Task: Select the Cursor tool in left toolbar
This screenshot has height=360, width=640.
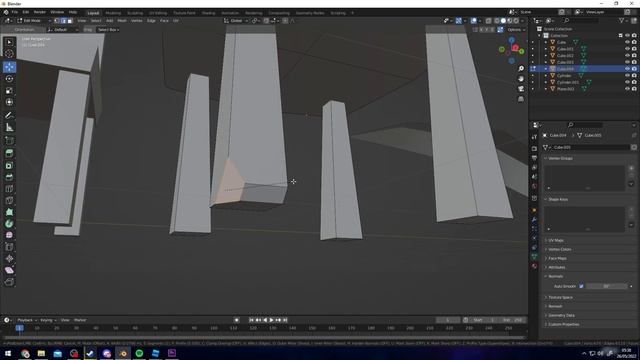Action: (x=9, y=53)
